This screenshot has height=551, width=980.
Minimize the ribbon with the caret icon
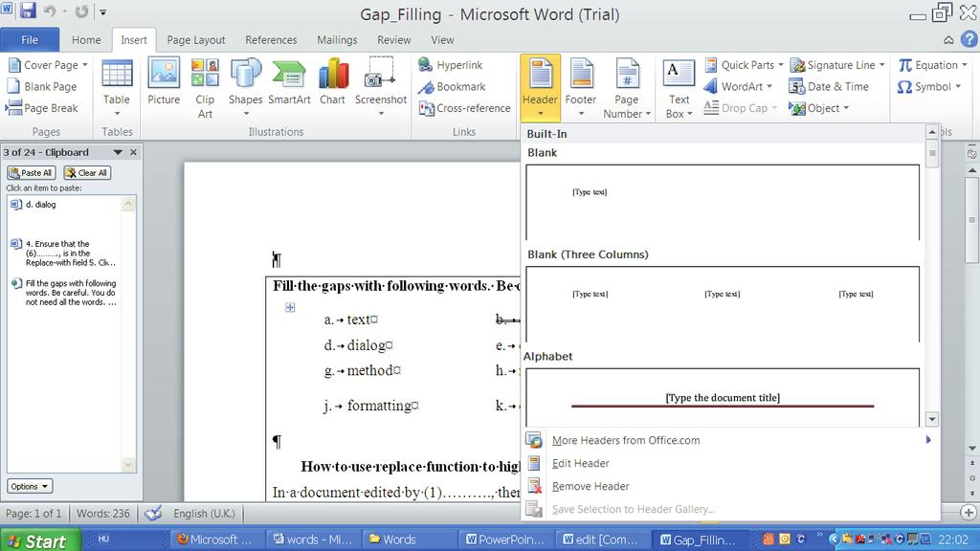click(948, 40)
